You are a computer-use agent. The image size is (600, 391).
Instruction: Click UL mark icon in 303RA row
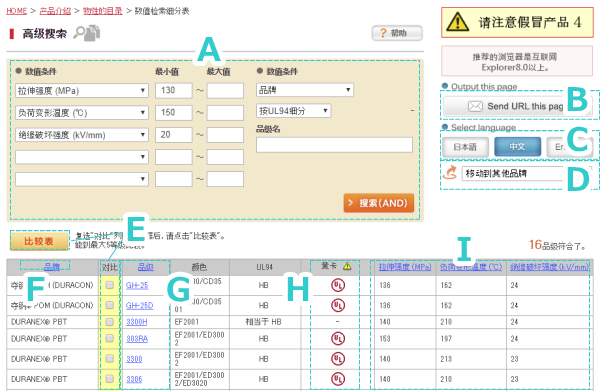pyautogui.click(x=338, y=339)
